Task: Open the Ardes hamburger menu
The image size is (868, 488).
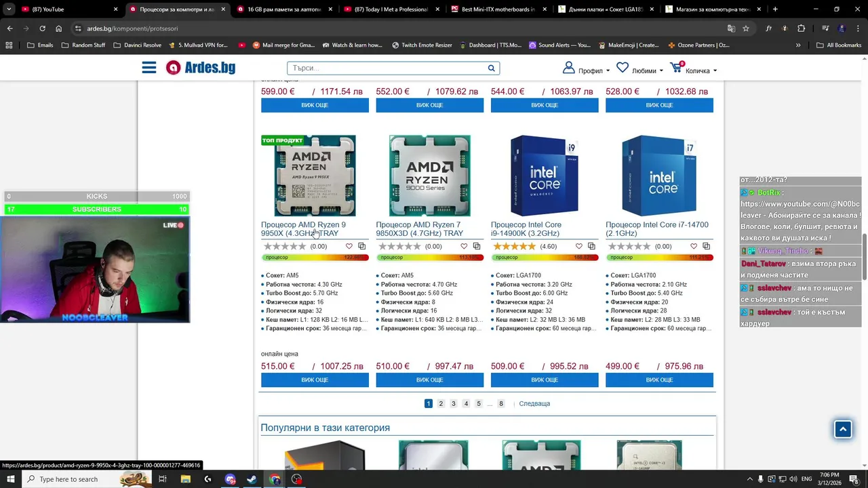Action: point(149,68)
